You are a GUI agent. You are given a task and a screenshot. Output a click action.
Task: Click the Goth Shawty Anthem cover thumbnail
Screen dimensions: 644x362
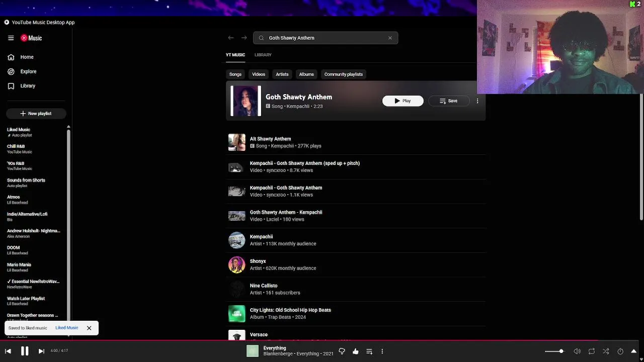(x=246, y=101)
